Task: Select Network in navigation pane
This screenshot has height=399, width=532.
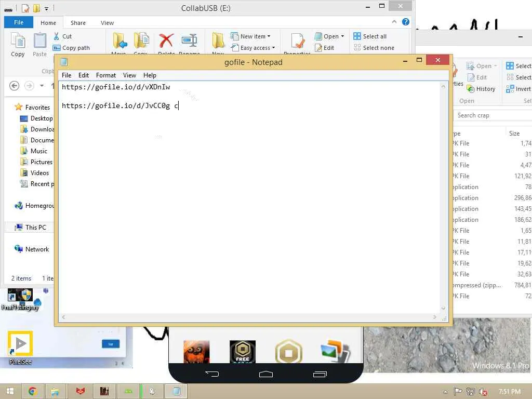Action: 32,249
